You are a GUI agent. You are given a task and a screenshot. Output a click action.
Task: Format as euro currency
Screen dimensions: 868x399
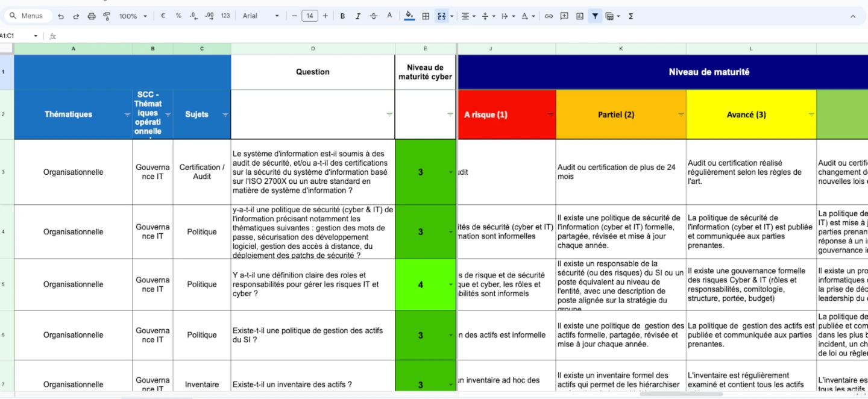point(163,16)
